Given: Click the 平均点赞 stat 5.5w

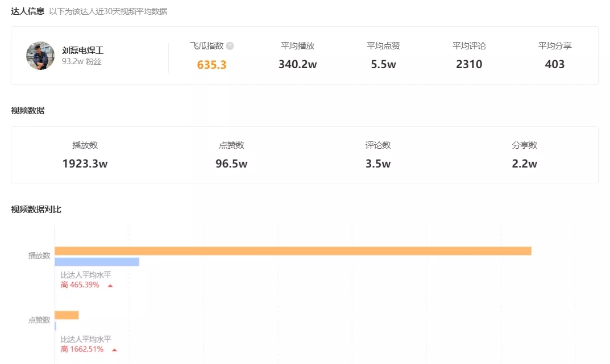Looking at the screenshot, I should 383,64.
